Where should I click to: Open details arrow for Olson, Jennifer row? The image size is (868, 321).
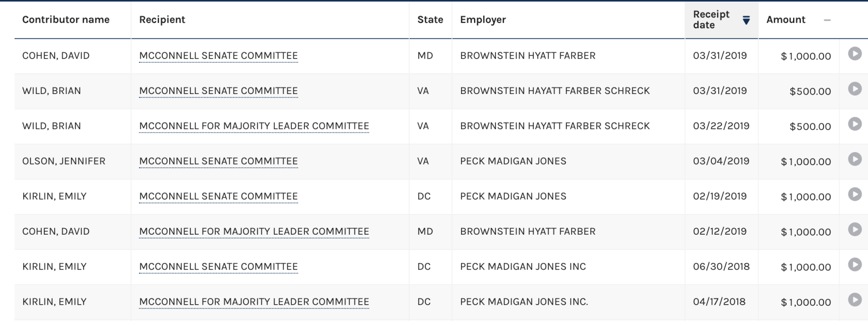click(x=854, y=159)
